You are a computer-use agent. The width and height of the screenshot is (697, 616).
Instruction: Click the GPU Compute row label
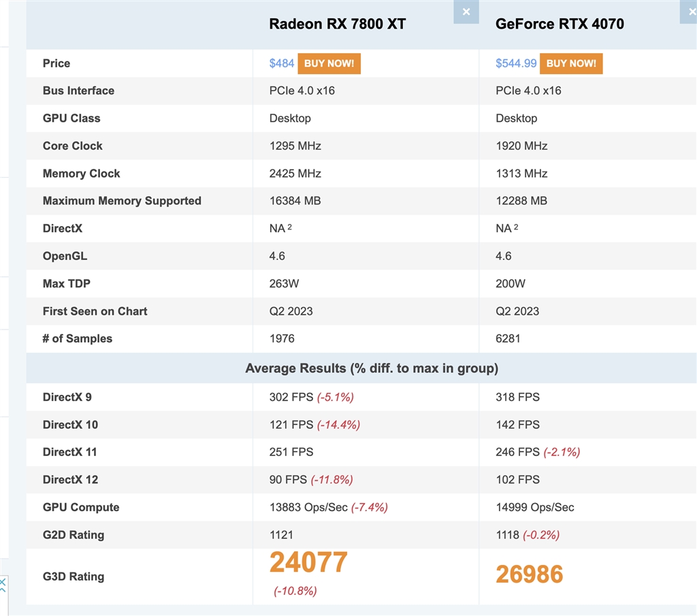coord(81,507)
